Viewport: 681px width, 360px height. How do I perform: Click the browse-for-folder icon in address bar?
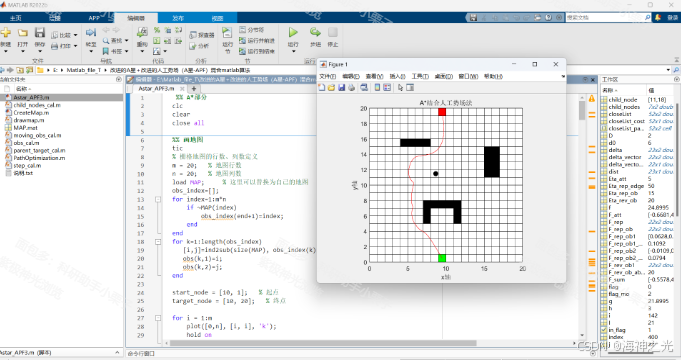pyautogui.click(x=29, y=70)
